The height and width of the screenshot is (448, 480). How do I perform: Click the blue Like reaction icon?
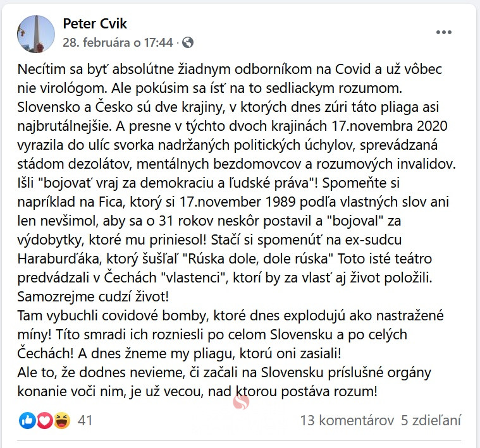(28, 420)
